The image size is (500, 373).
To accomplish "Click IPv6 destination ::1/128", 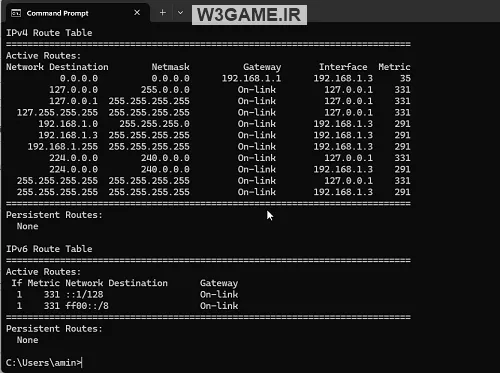I will point(84,294).
